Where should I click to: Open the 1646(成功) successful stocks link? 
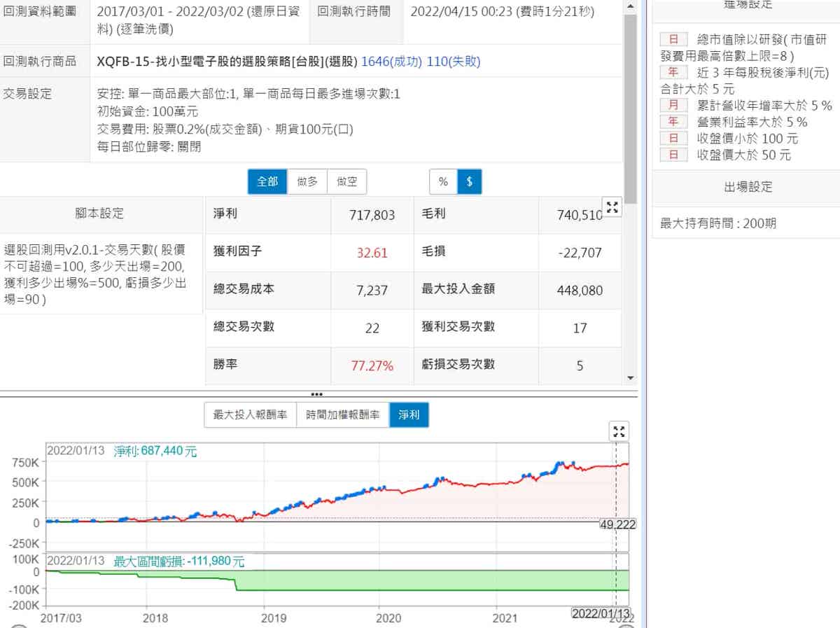tap(391, 62)
